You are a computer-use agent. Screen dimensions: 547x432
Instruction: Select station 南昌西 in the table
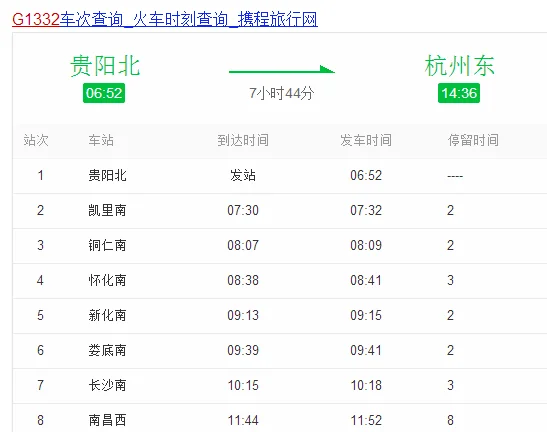(x=107, y=420)
